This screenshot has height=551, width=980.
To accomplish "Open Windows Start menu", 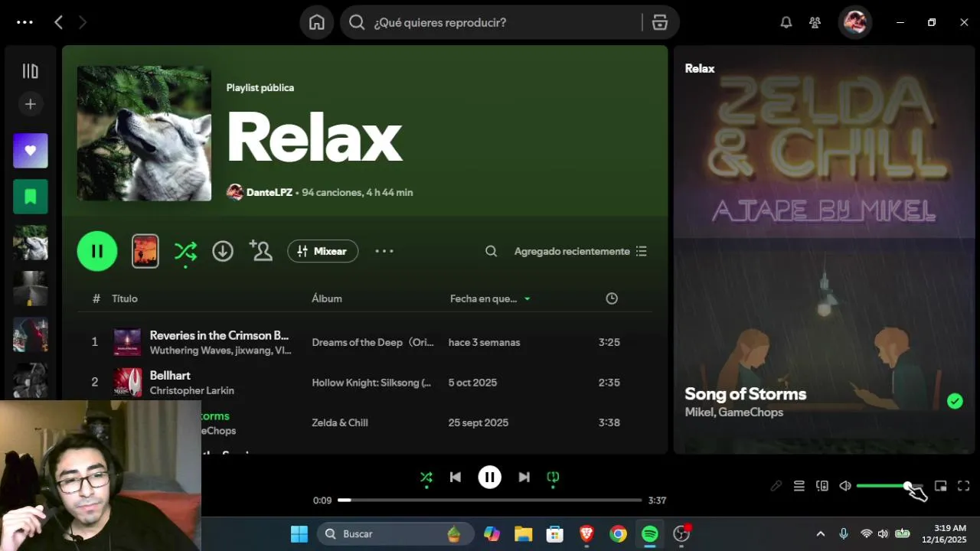I will [x=299, y=533].
